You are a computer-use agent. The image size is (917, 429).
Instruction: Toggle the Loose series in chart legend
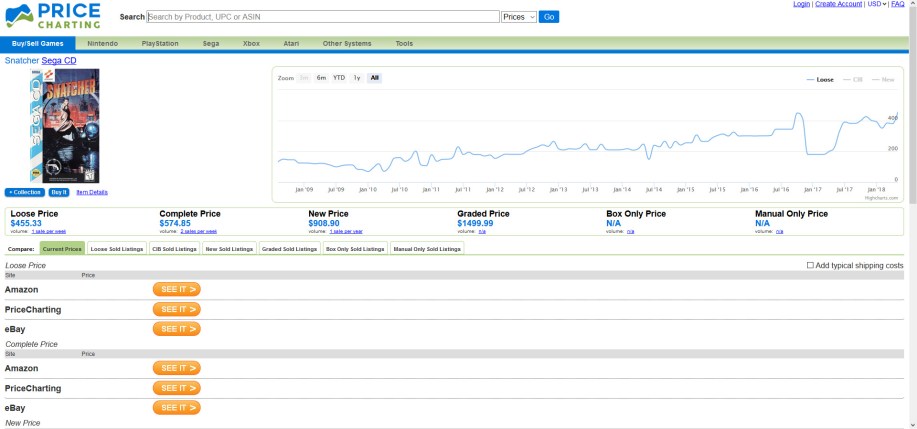click(820, 79)
